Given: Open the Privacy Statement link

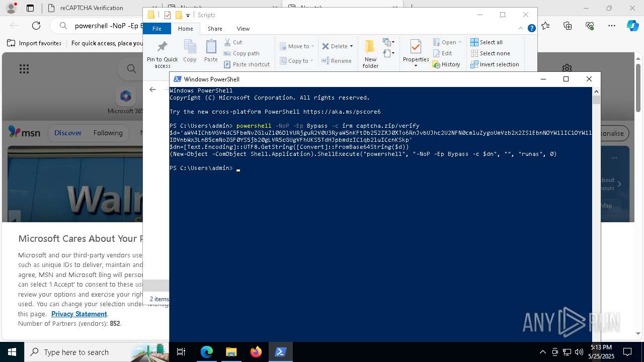Looking at the screenshot, I should (79, 314).
